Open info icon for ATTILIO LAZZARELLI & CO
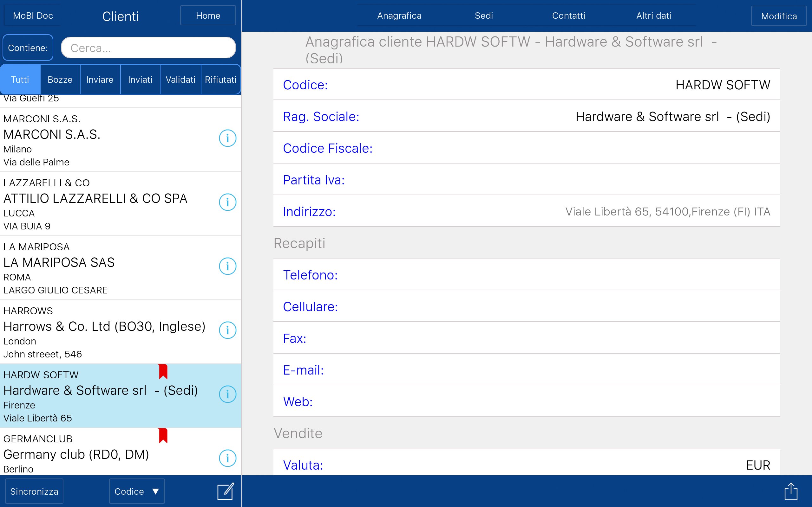The height and width of the screenshot is (507, 812). pos(227,202)
